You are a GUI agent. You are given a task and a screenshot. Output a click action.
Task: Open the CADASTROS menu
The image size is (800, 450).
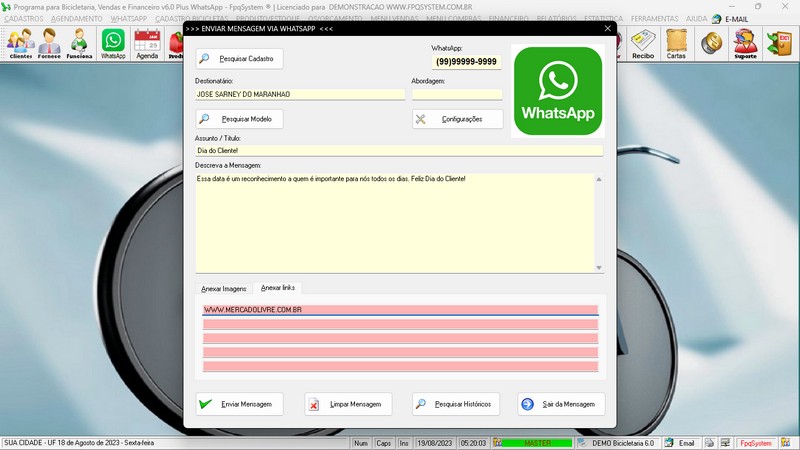click(x=24, y=19)
